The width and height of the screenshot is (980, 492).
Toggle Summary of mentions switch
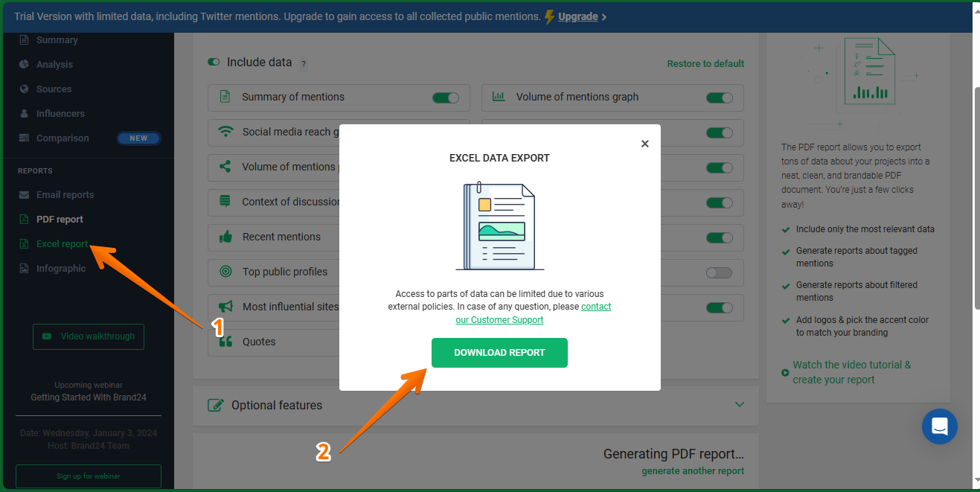446,98
